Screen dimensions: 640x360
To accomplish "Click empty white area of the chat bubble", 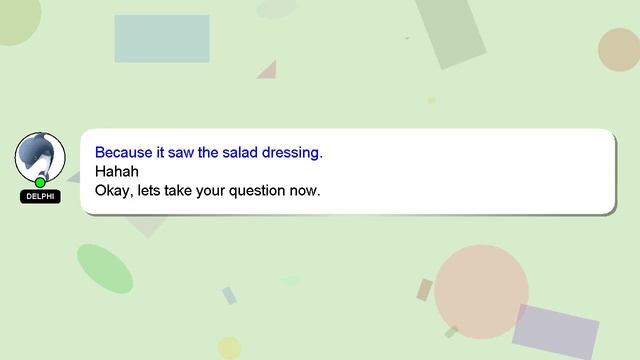I will [x=469, y=171].
